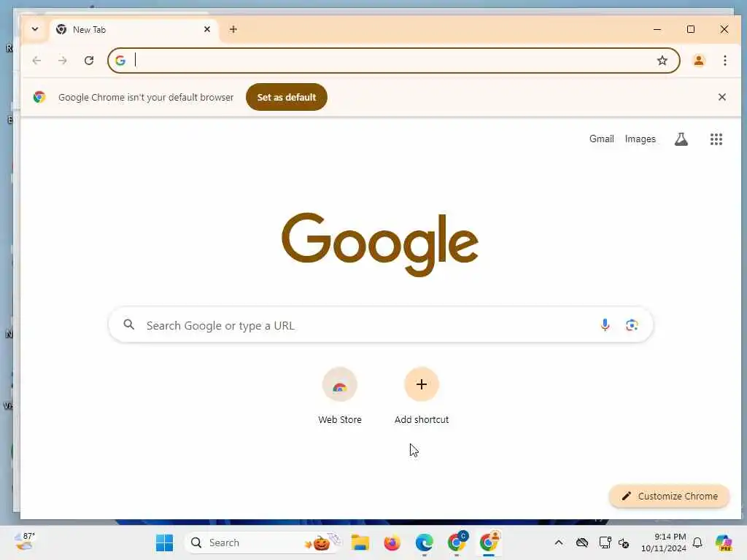This screenshot has width=747, height=560.
Task: Click the voice search microphone icon
Action: [605, 325]
